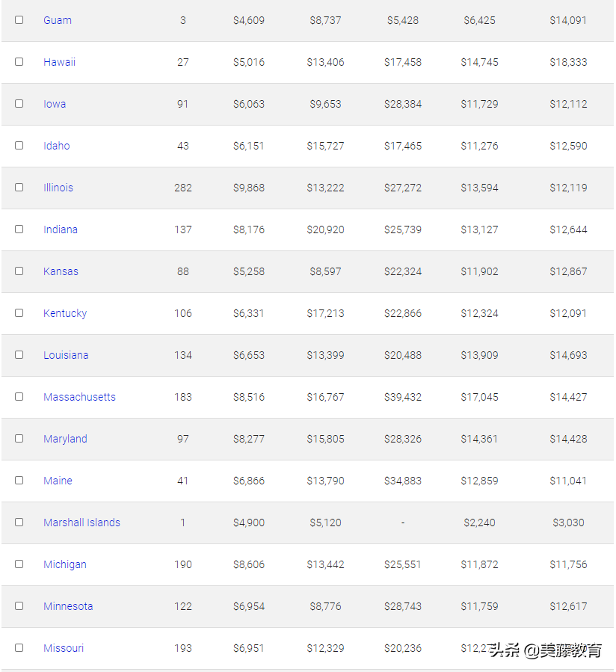Screen dimensions: 616x672
Task: Tick the checkbox beside Hawaii
Action: click(19, 62)
